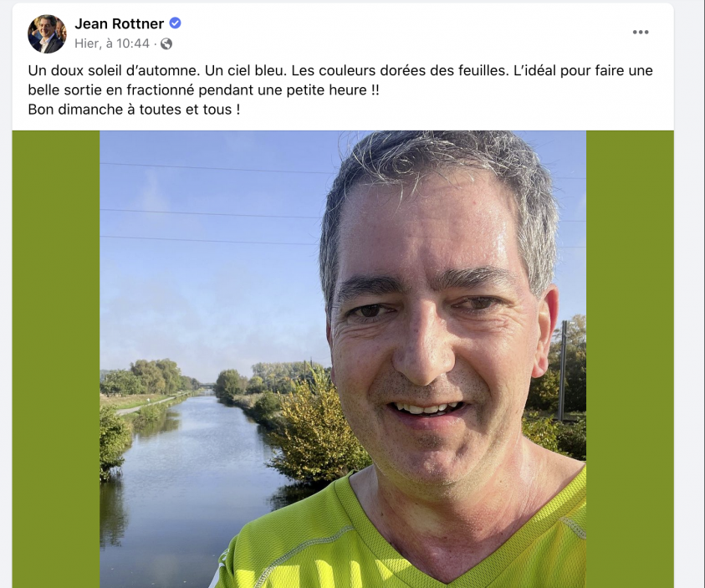This screenshot has width=705, height=588.
Task: Click the towpath left of the canal
Action: point(144,405)
